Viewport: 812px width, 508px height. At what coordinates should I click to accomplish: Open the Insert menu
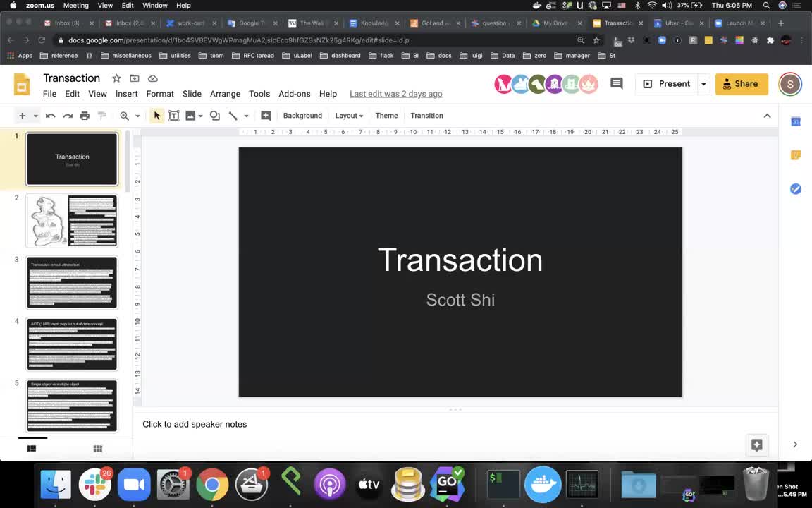click(126, 94)
